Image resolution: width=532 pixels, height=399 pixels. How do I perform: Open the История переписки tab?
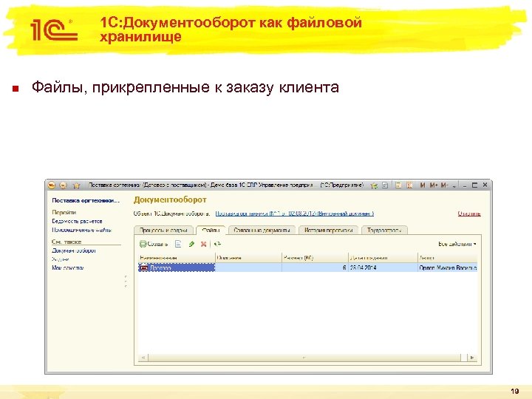tap(328, 230)
